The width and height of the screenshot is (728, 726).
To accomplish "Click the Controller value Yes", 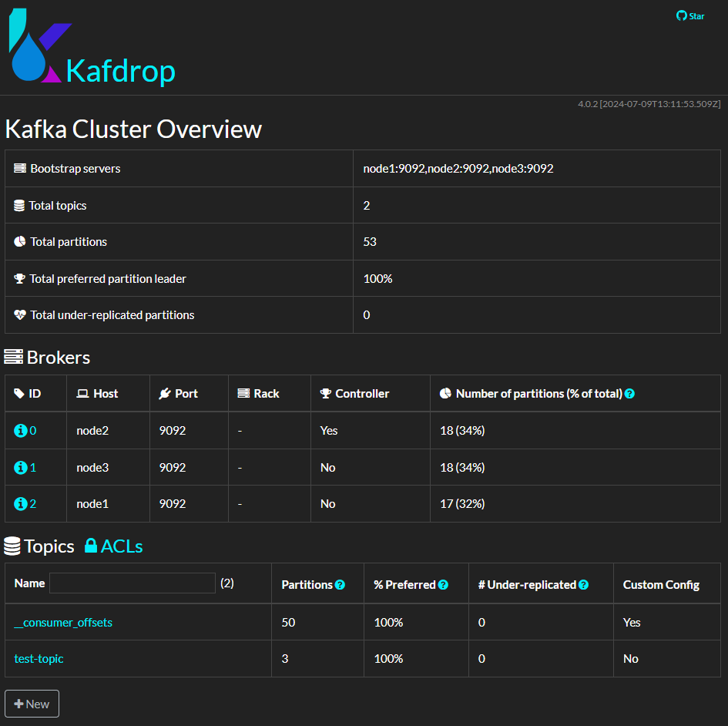I will [329, 431].
